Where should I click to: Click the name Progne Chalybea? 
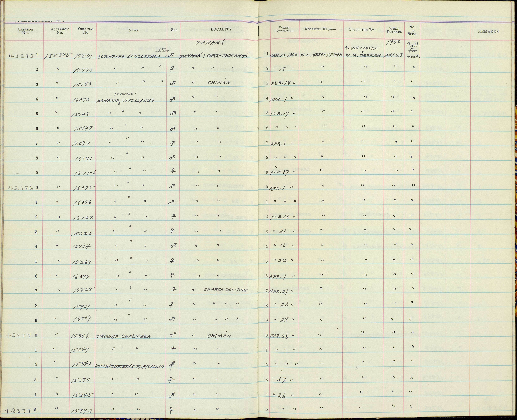123,337
